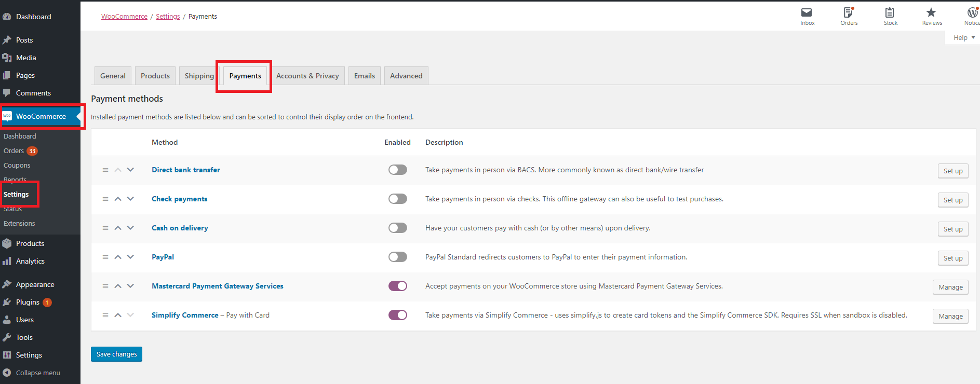Click the drag handle for PayPal row

pos(105,257)
